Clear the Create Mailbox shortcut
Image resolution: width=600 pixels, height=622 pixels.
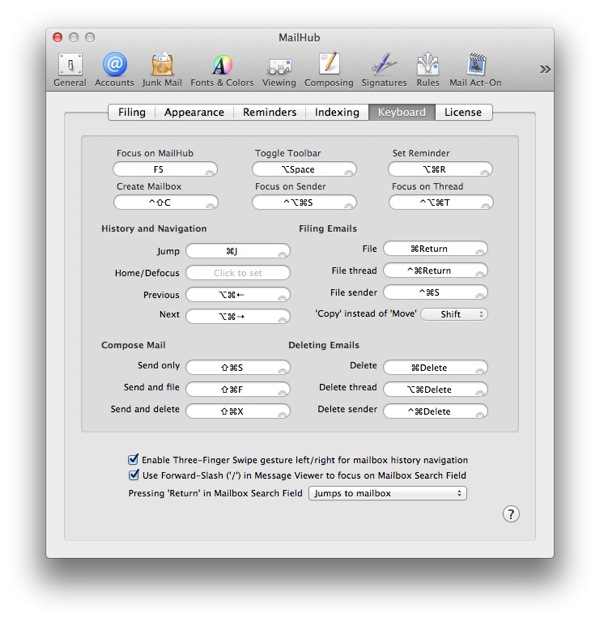pyautogui.click(x=210, y=205)
